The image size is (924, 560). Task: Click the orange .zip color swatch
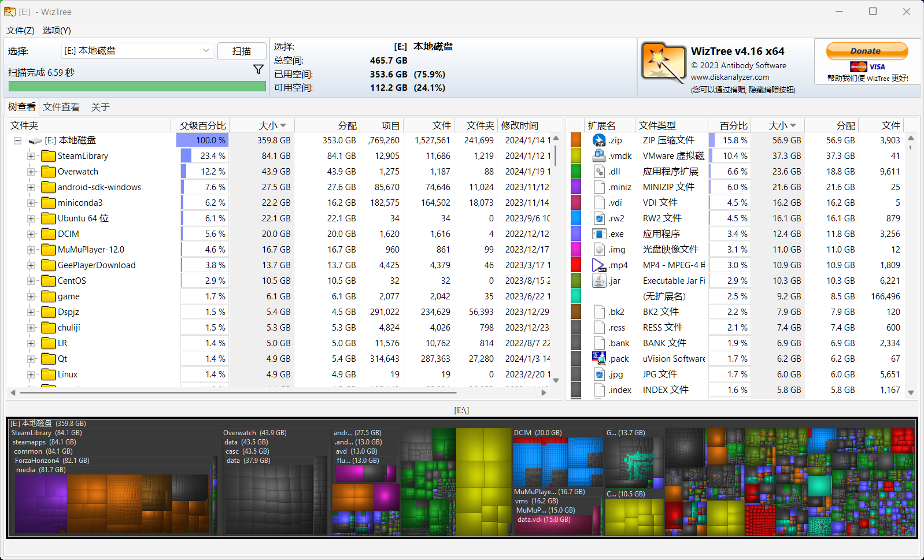[576, 140]
